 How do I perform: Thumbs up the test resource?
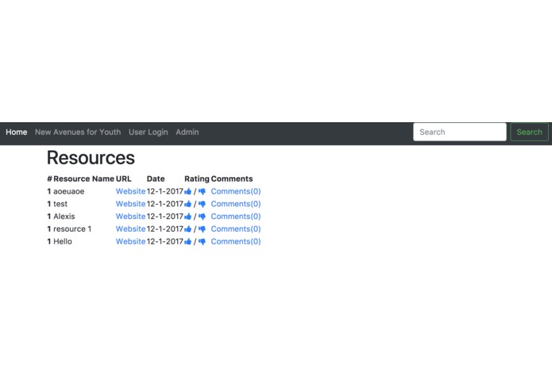188,204
